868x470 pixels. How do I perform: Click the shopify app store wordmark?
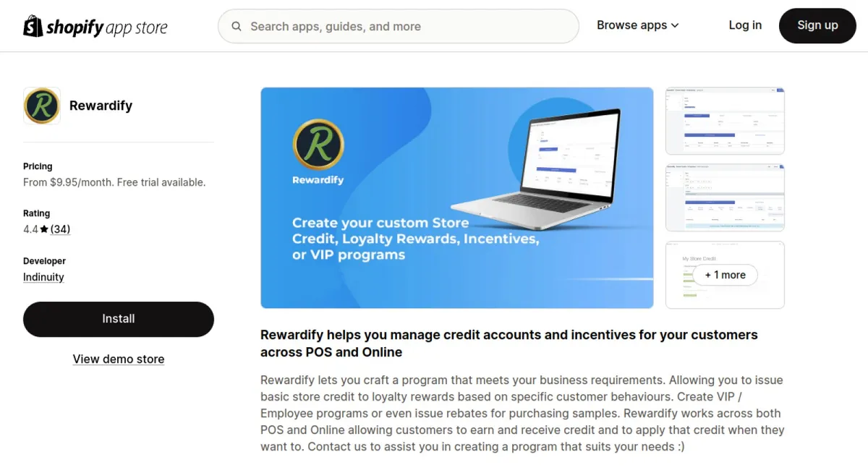107,27
